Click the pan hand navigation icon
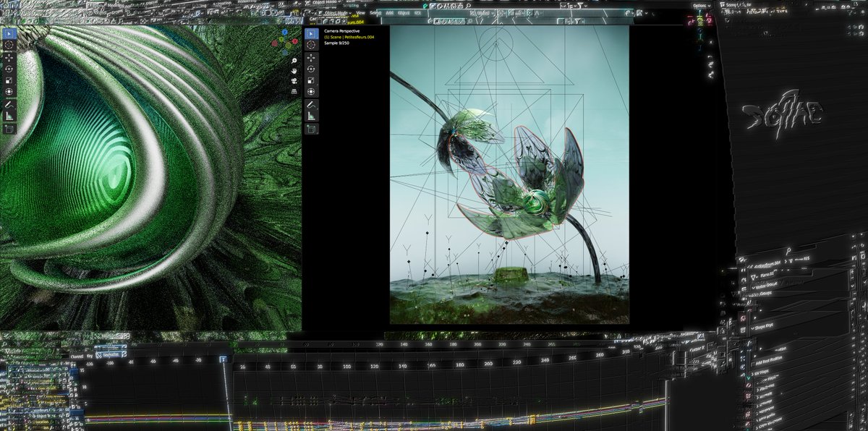Screen dimensions: 868x431 click(x=294, y=71)
